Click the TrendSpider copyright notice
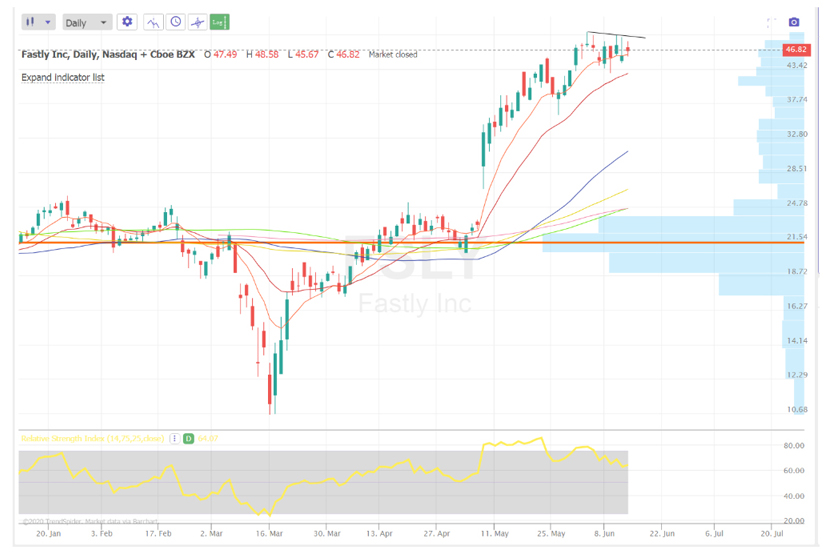 (90, 522)
